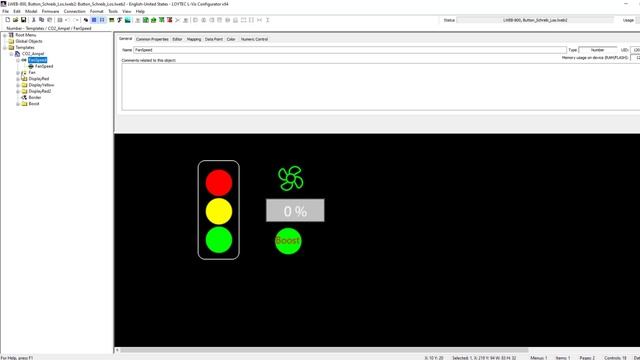This screenshot has height=360, width=640.
Task: Click the horizontal scrollbar under the canvas
Action: pos(324,350)
